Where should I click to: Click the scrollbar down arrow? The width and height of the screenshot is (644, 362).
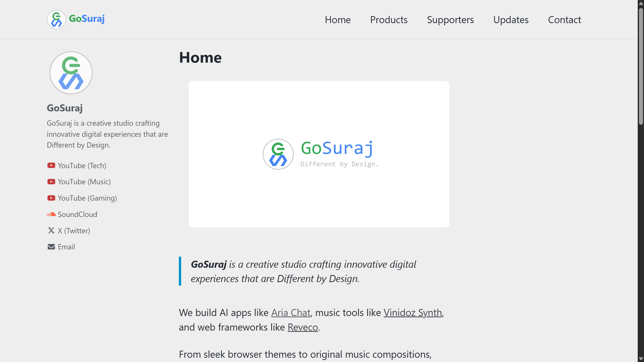pyautogui.click(x=641, y=359)
